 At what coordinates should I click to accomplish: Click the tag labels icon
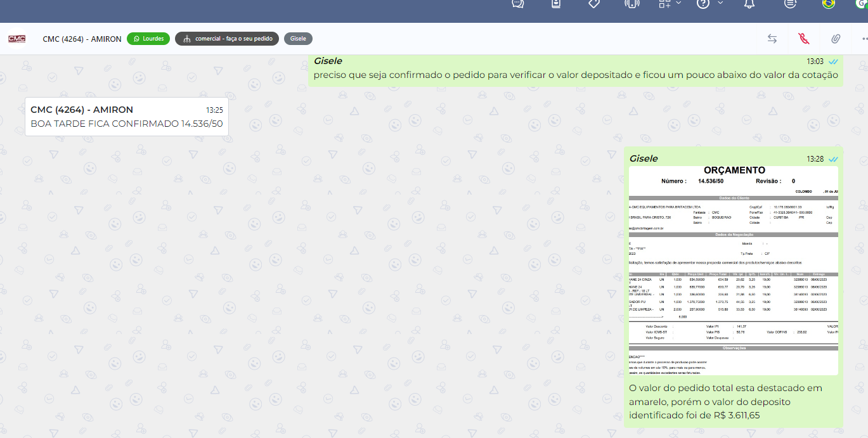pos(594,4)
